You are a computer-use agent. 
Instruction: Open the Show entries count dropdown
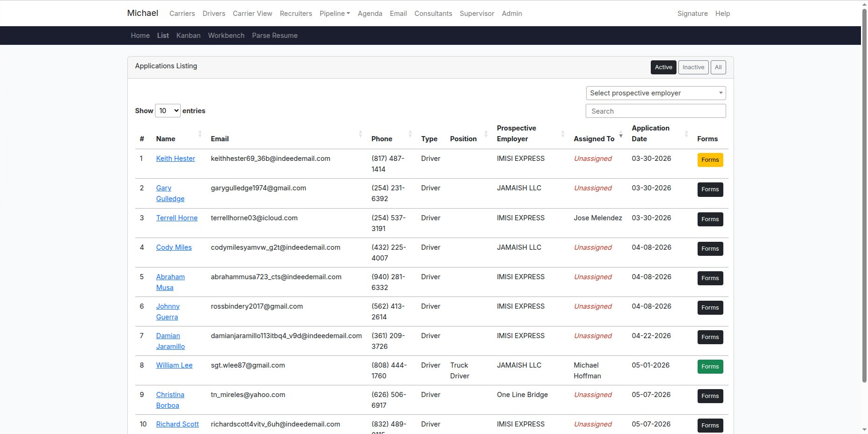point(168,111)
